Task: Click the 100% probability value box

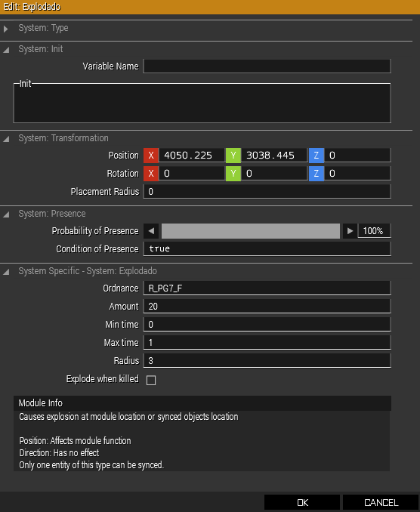Action: [374, 231]
